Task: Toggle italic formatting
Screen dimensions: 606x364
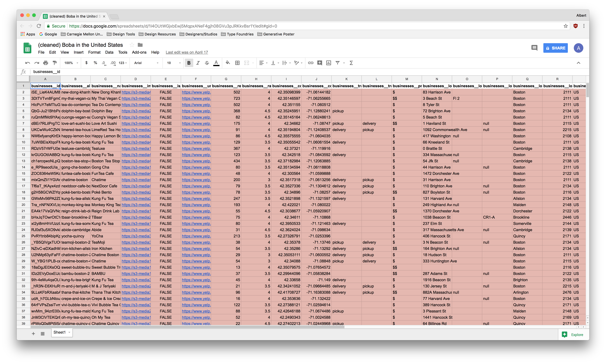Action: click(198, 63)
